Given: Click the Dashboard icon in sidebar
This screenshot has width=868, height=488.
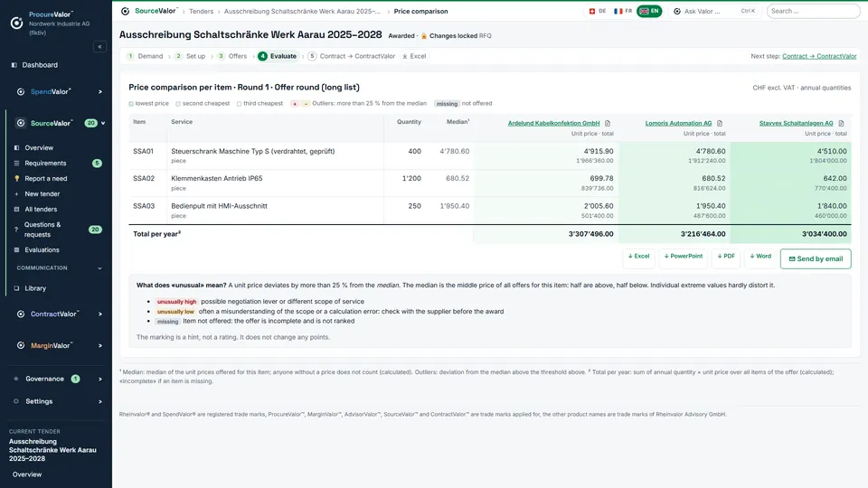Looking at the screenshot, I should (x=14, y=65).
